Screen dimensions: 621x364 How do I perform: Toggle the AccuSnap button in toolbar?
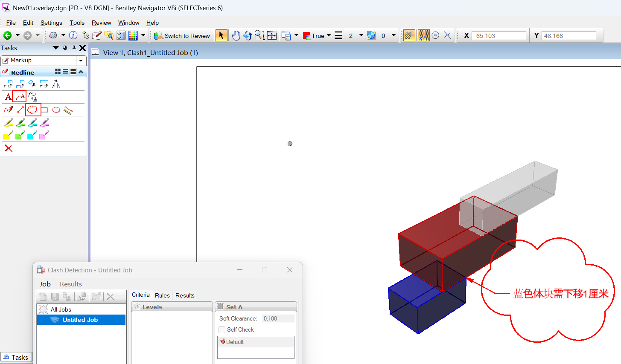tap(408, 36)
